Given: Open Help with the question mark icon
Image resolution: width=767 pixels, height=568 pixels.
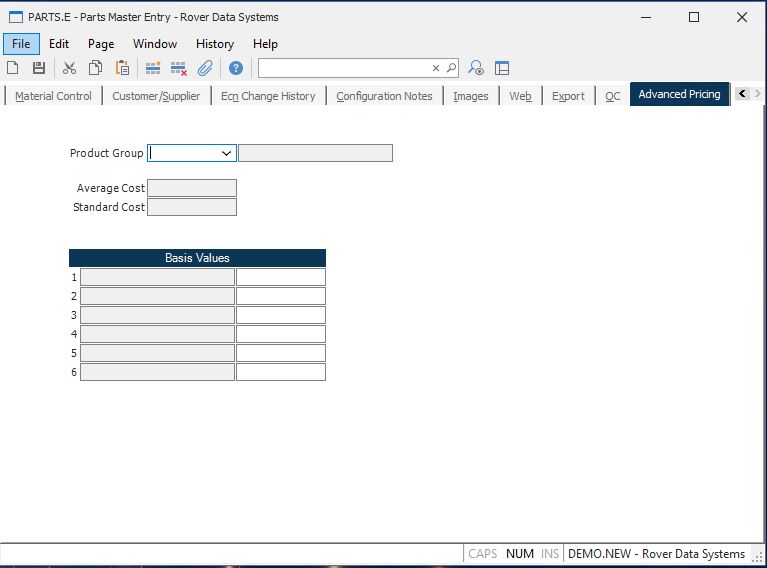Looking at the screenshot, I should pos(236,68).
